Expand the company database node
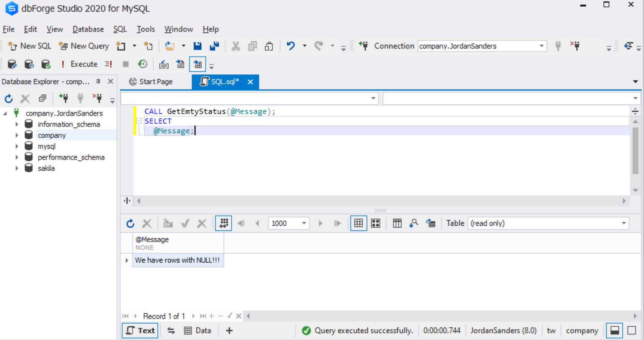 [17, 135]
